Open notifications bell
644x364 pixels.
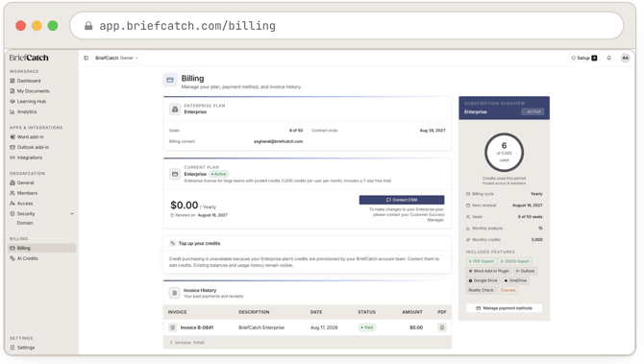[x=609, y=58]
